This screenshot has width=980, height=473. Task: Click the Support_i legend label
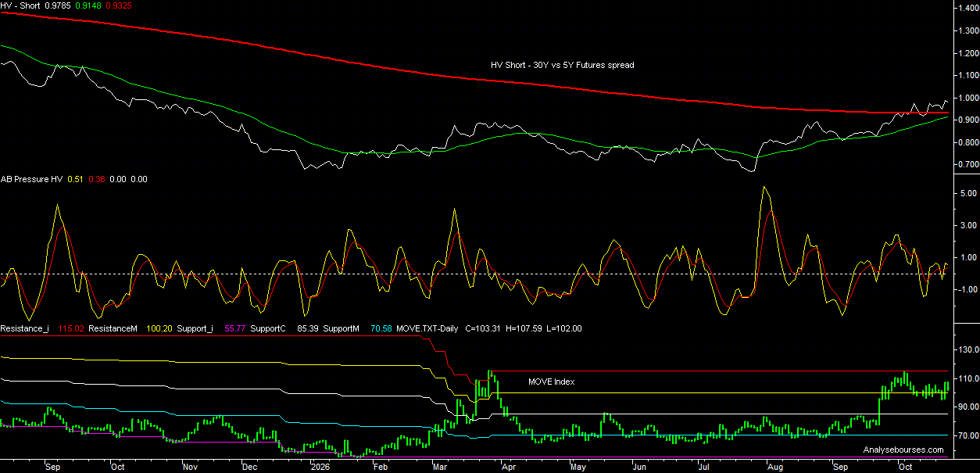coord(195,328)
